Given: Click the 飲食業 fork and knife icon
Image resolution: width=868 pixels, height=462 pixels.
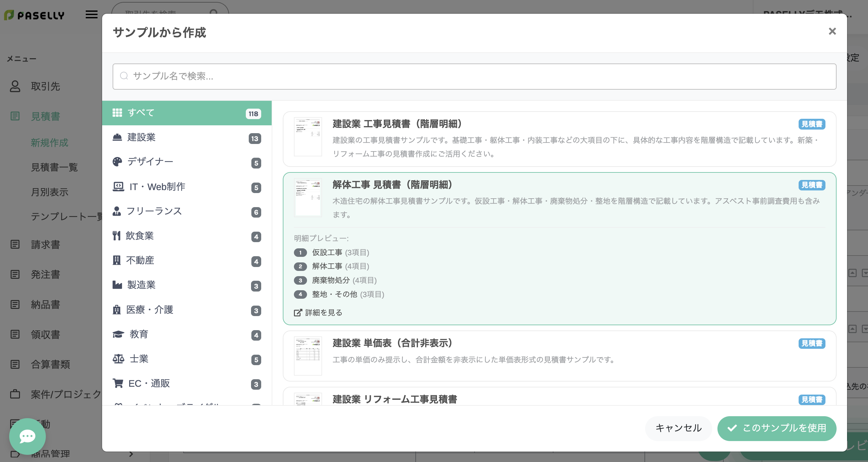Looking at the screenshot, I should tap(117, 236).
